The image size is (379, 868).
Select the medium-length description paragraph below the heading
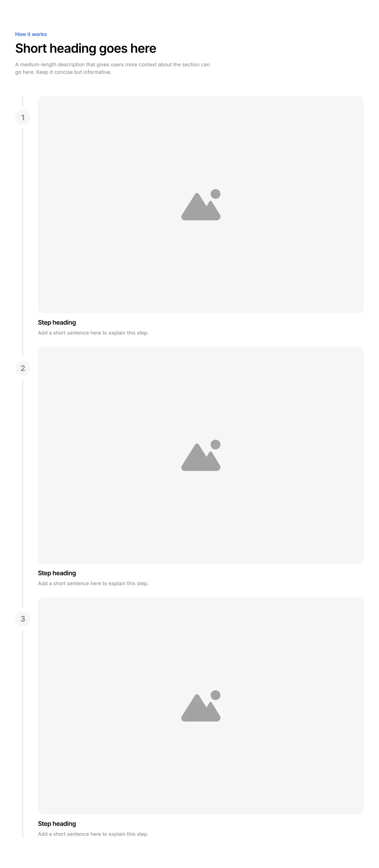(x=112, y=68)
